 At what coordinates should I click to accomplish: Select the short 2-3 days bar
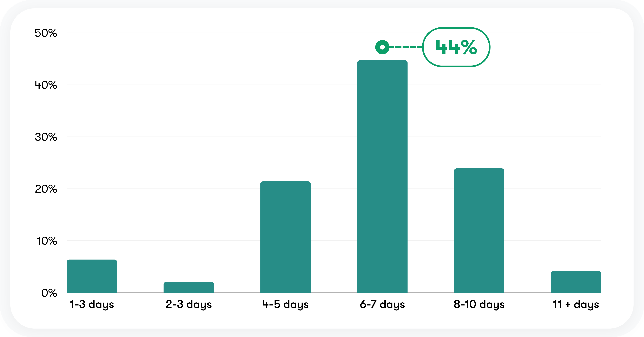click(x=189, y=287)
